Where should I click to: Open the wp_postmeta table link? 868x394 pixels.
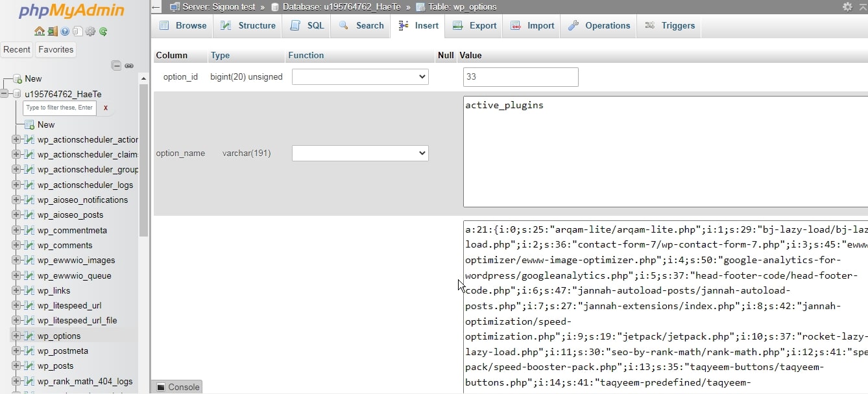coord(62,351)
